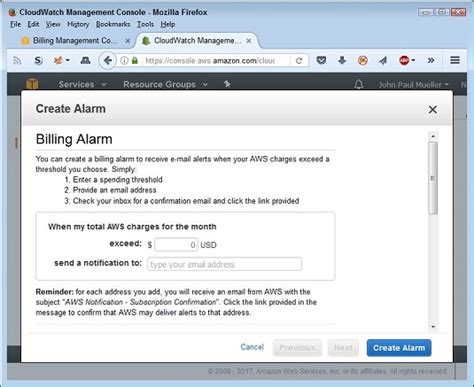Click the green padlock security icon
This screenshot has width=474, height=387.
[x=135, y=60]
